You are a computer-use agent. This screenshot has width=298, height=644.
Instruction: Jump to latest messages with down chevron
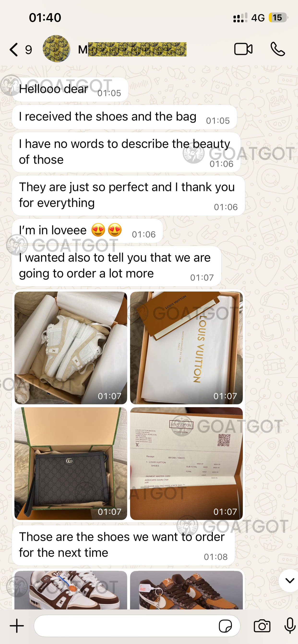[289, 580]
